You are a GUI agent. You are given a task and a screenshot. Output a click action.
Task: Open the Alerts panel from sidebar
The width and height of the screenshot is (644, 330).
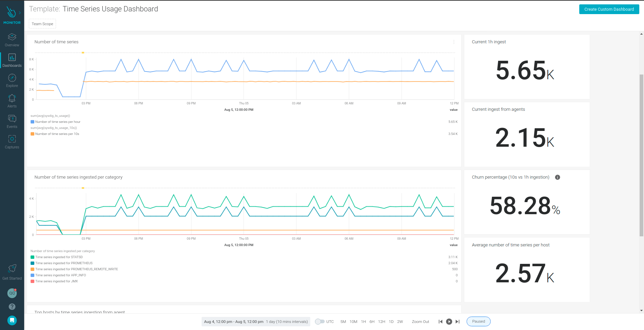12,100
